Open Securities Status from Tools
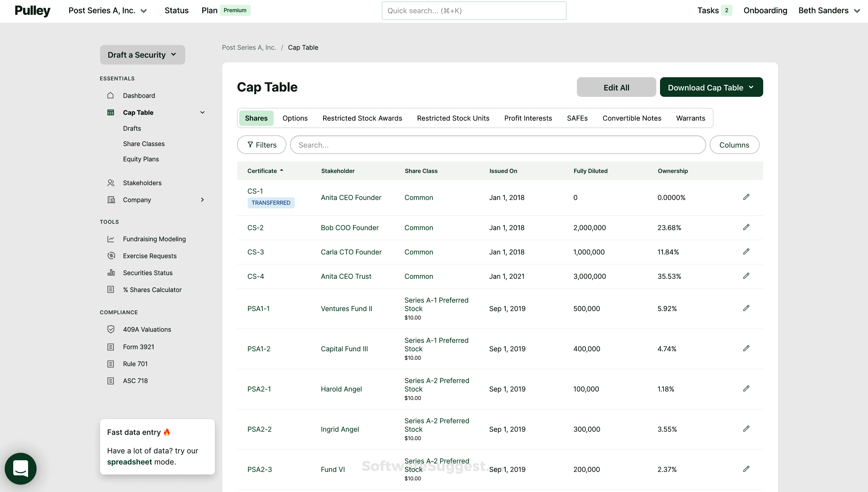This screenshot has height=492, width=868. pos(148,273)
